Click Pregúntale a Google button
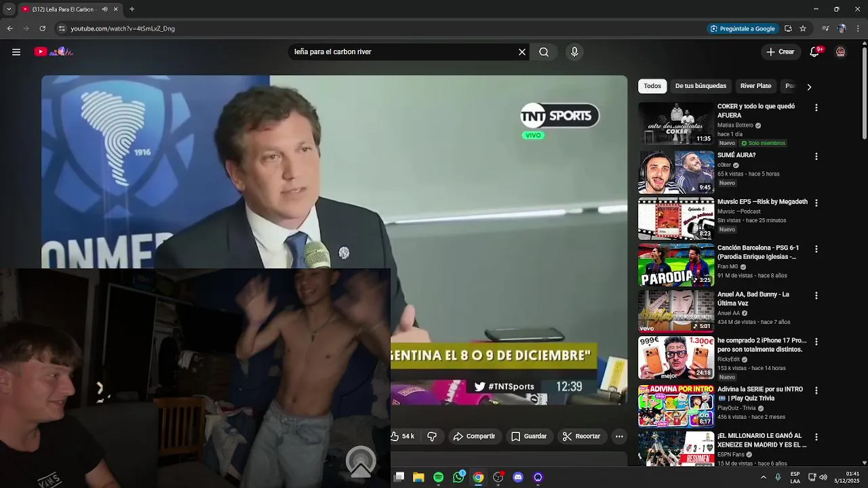Image resolution: width=868 pixels, height=488 pixels. (x=742, y=28)
